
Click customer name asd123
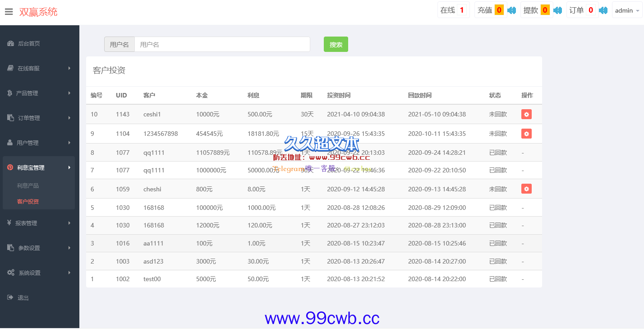(153, 261)
